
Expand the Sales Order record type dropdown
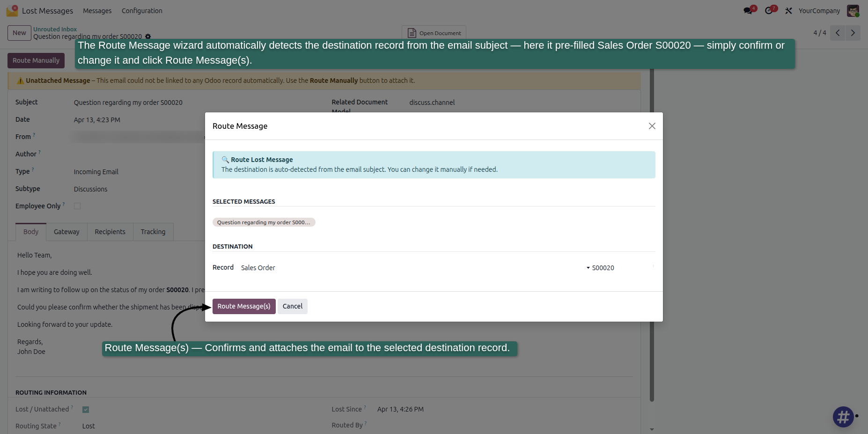pyautogui.click(x=415, y=268)
